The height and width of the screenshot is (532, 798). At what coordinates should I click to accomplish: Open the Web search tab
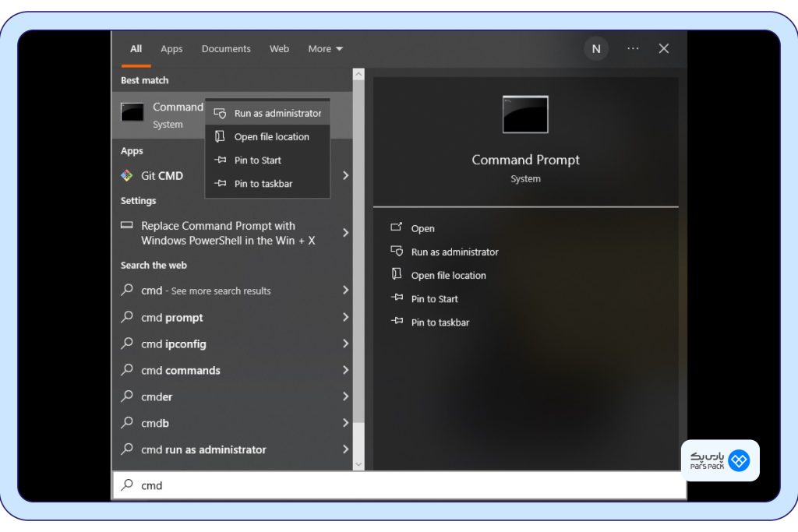tap(280, 49)
